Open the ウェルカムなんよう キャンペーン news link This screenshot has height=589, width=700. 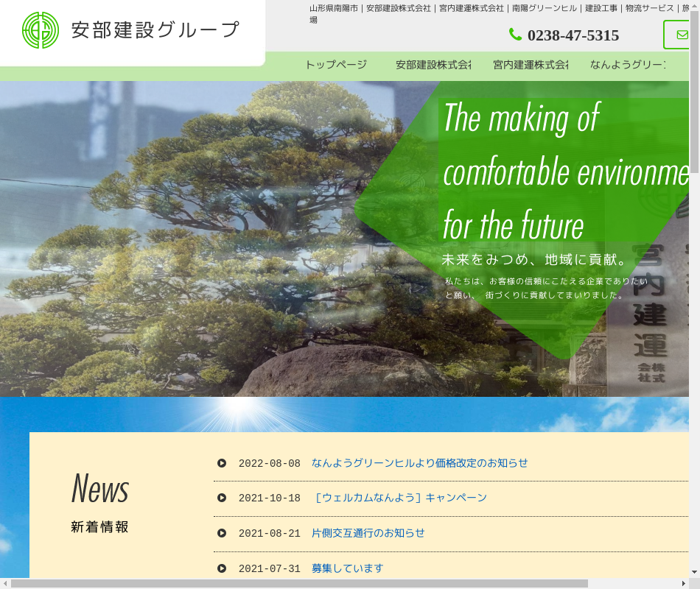[x=400, y=498]
